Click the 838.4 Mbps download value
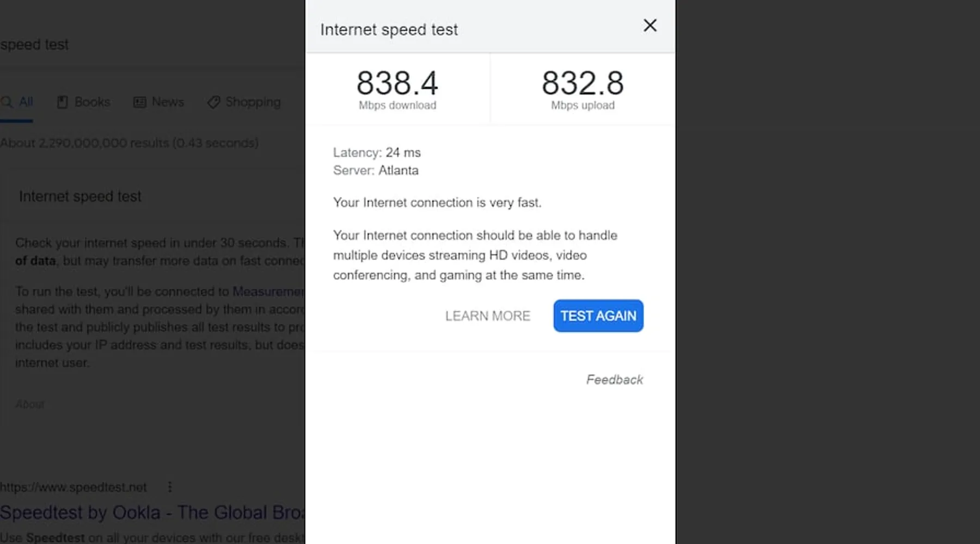Viewport: 980px width, 544px height. [397, 83]
